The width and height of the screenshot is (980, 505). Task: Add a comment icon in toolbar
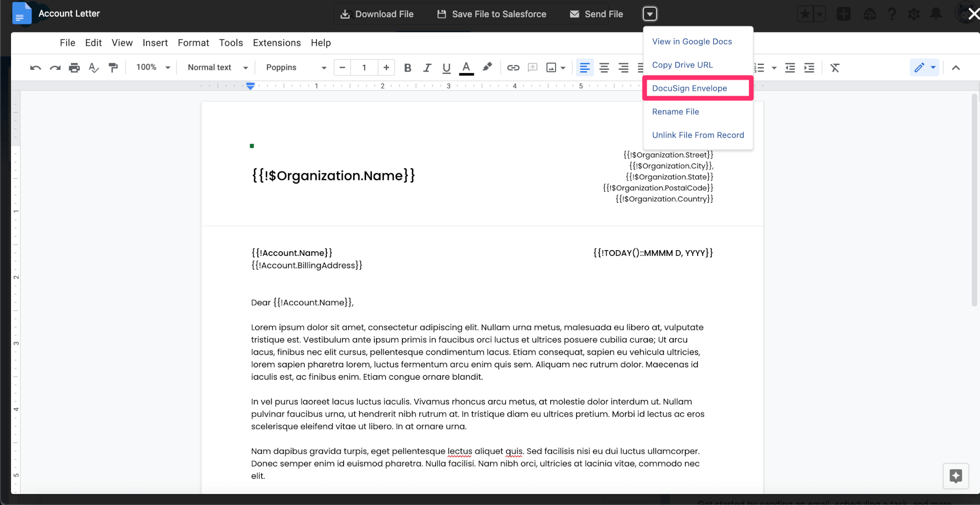click(x=533, y=68)
